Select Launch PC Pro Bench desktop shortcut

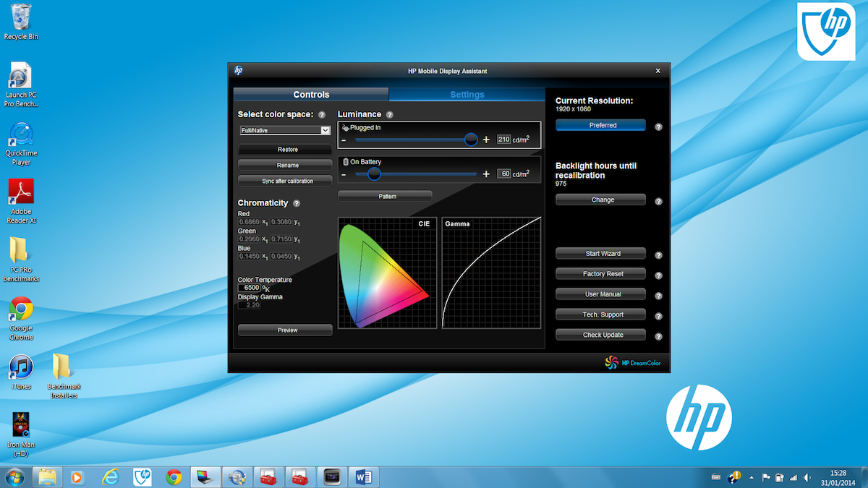pos(21,85)
